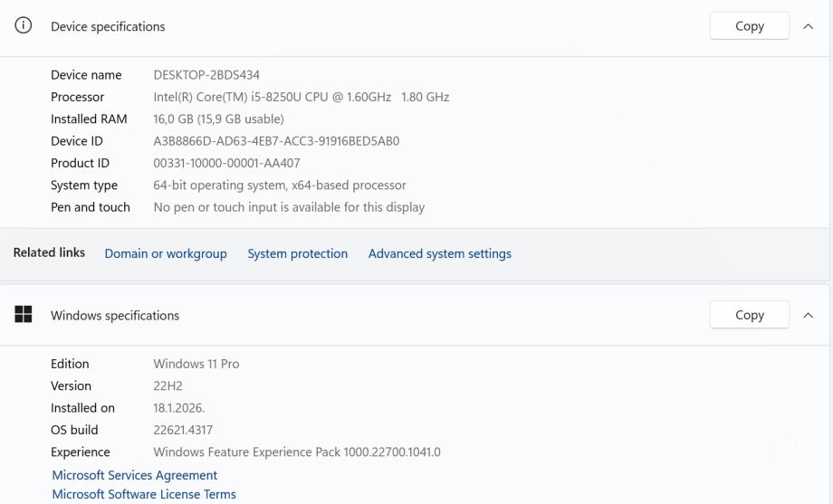Click the Windows 11 Pro edition value

(x=196, y=364)
